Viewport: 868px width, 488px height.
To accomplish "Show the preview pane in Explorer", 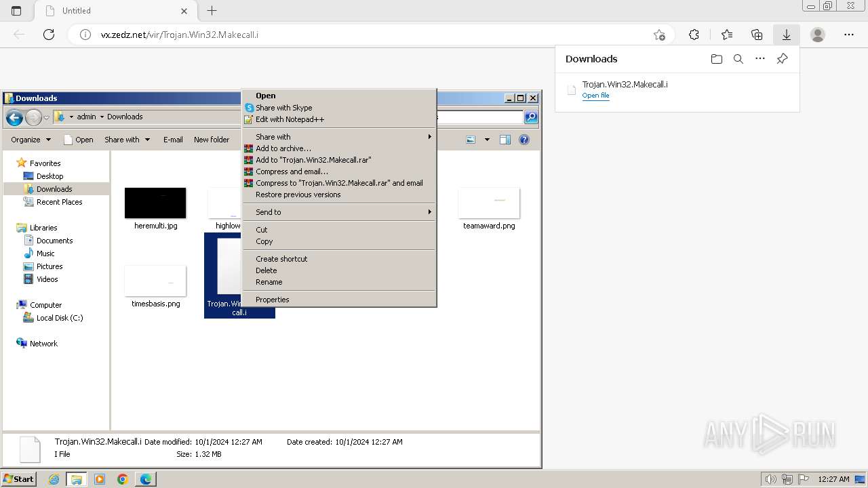I will [x=505, y=140].
